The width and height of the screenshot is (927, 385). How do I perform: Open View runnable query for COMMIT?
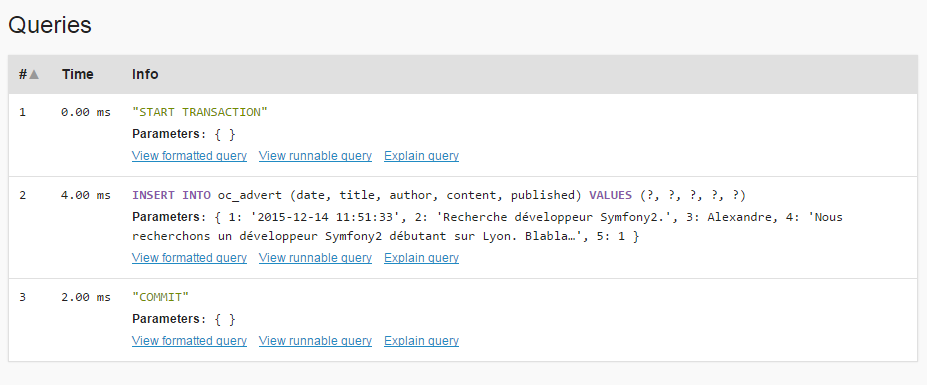click(x=315, y=341)
